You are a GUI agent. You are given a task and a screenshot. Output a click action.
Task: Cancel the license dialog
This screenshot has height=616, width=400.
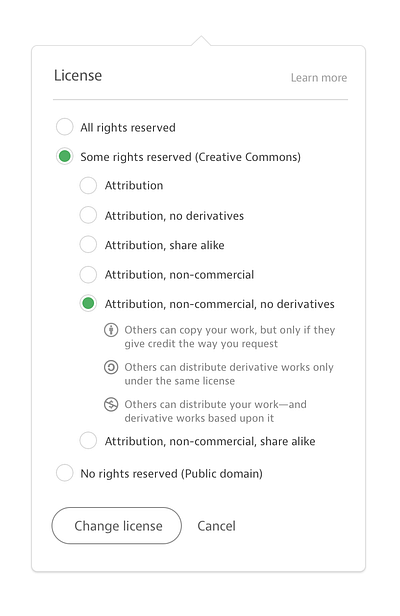217,526
